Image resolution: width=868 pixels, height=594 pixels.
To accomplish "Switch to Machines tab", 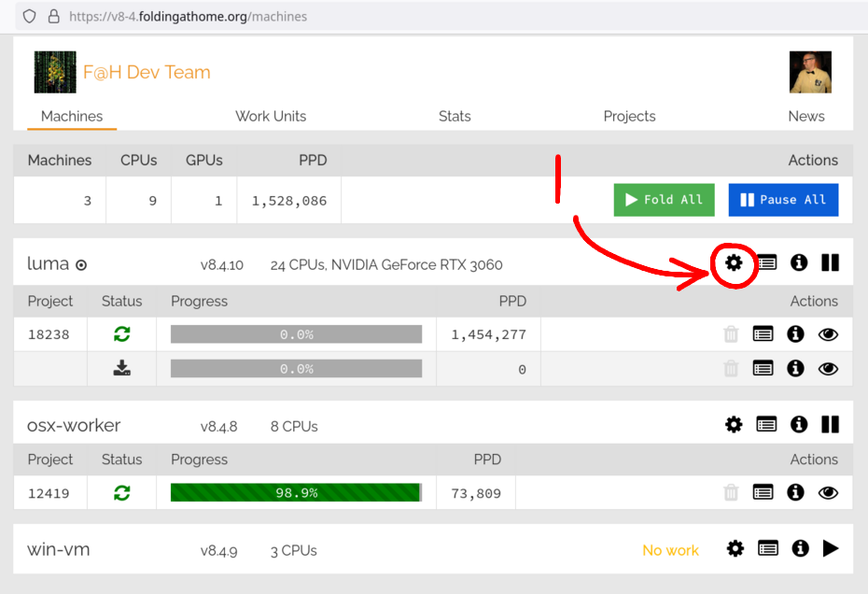I will point(72,117).
